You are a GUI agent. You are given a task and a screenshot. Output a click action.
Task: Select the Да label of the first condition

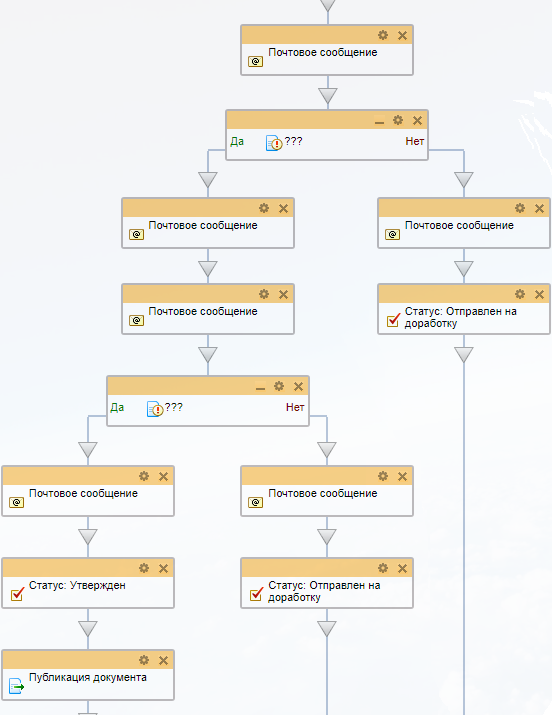[237, 141]
